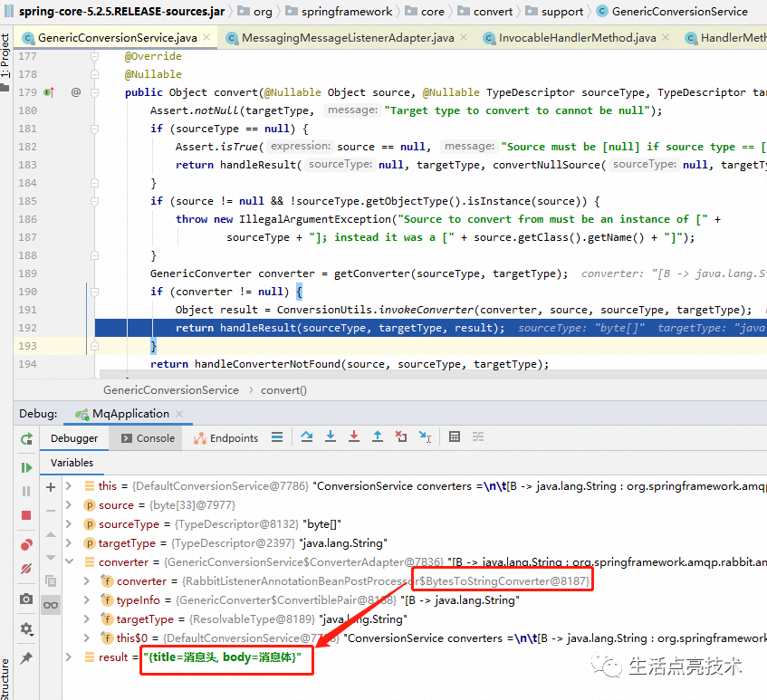The width and height of the screenshot is (767, 700).
Task: Open the MqApplication debug tab
Action: coord(130,414)
